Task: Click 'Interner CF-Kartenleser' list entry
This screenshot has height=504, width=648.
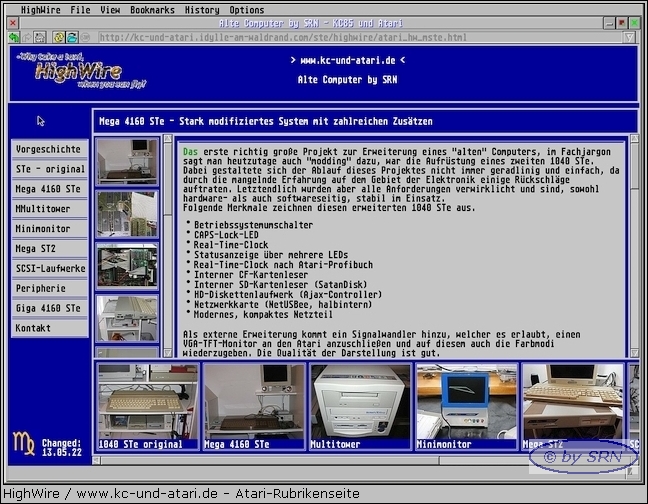Action: pos(251,275)
